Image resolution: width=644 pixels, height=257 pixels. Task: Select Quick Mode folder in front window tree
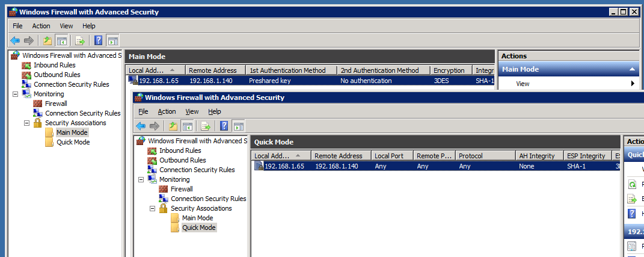(198, 228)
